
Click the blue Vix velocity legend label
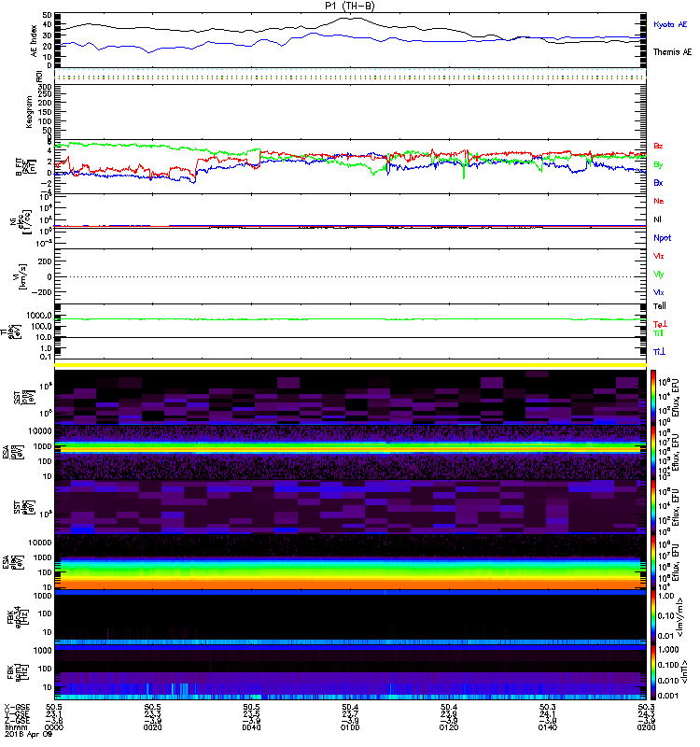click(x=658, y=292)
